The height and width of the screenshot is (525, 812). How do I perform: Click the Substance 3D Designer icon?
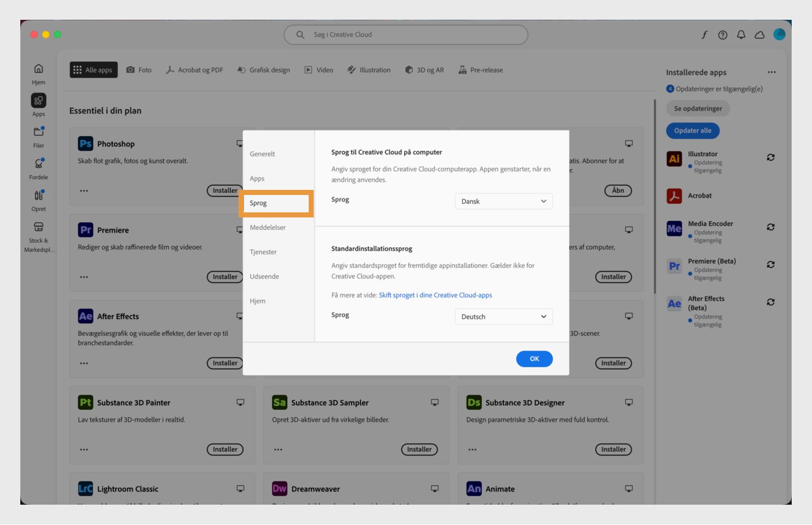pyautogui.click(x=474, y=403)
